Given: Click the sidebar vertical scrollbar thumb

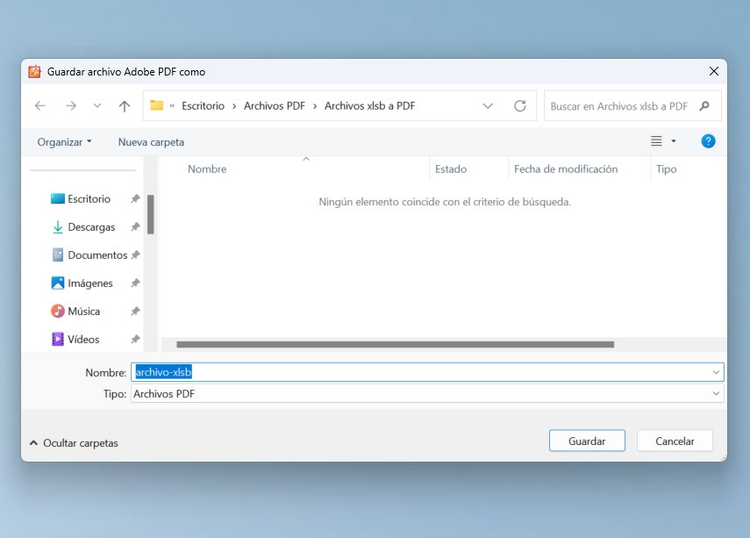Looking at the screenshot, I should (x=151, y=214).
